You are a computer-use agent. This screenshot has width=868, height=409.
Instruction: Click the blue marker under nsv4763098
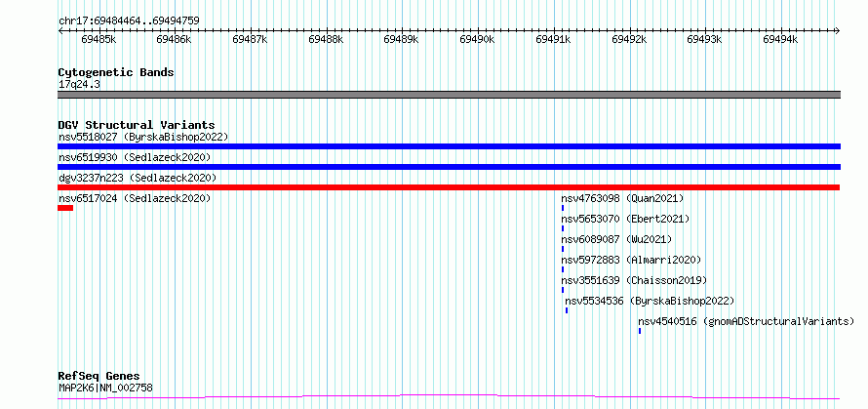coord(563,208)
